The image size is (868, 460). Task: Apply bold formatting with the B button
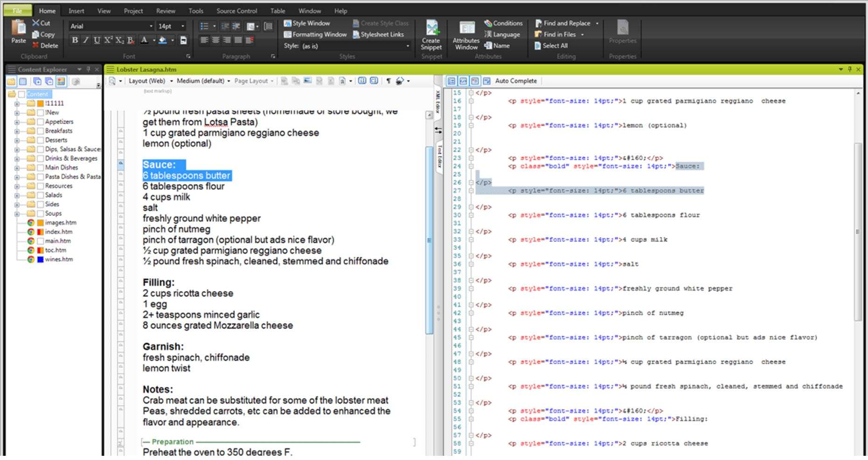pyautogui.click(x=75, y=41)
